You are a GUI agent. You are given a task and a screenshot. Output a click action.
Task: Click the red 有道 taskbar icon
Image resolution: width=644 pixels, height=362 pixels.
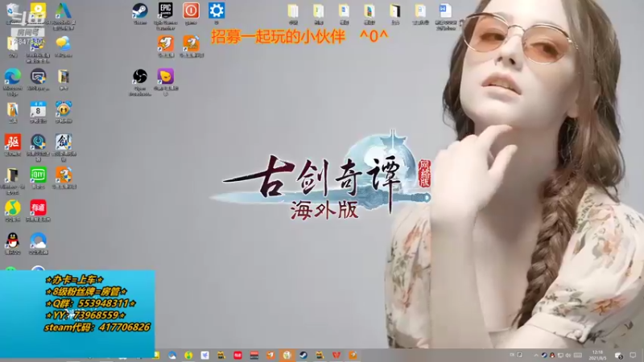pos(237,355)
